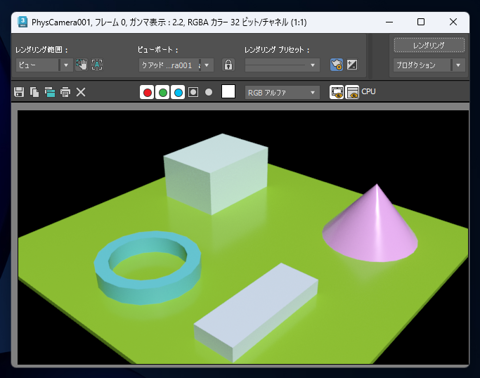
Task: Toggle the alpha channel display
Action: point(193,92)
